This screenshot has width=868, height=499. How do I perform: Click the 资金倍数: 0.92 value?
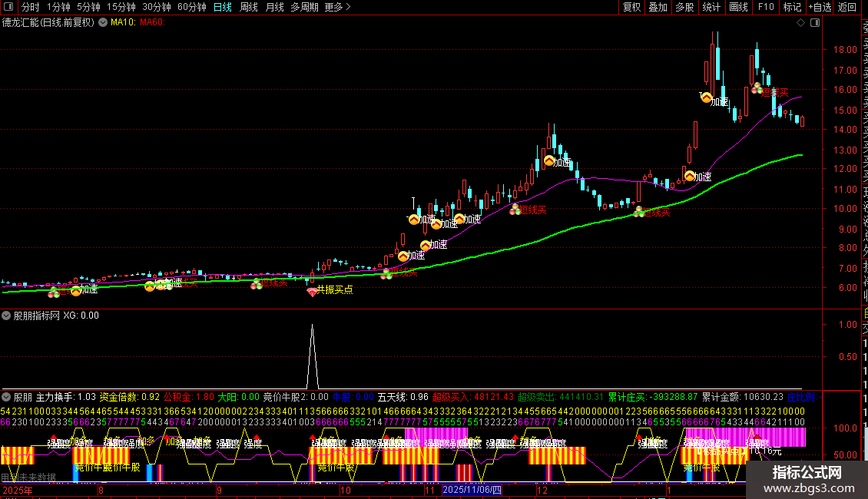(130, 397)
